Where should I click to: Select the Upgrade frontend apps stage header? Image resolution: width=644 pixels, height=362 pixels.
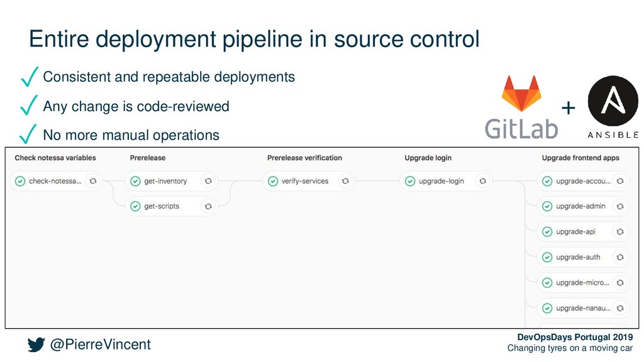580,158
